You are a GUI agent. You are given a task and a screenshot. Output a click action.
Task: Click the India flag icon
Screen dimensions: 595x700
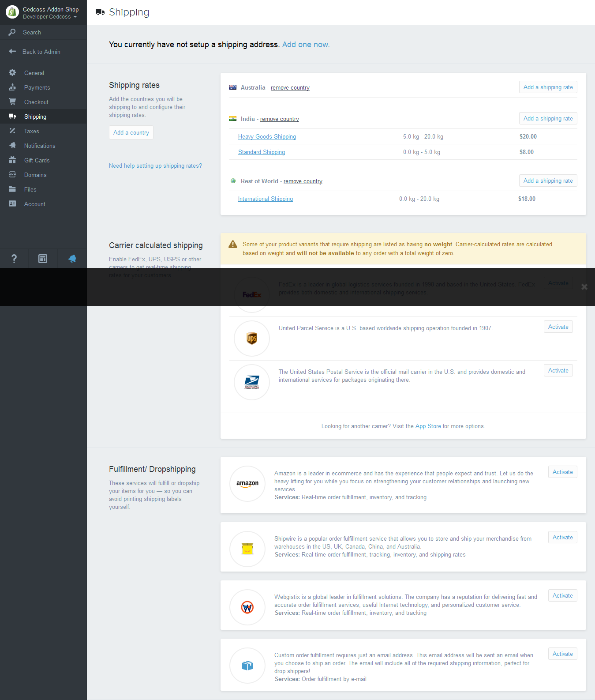[233, 119]
